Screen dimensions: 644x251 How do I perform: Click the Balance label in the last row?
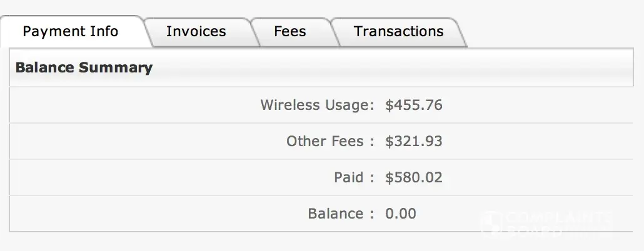pyautogui.click(x=336, y=214)
